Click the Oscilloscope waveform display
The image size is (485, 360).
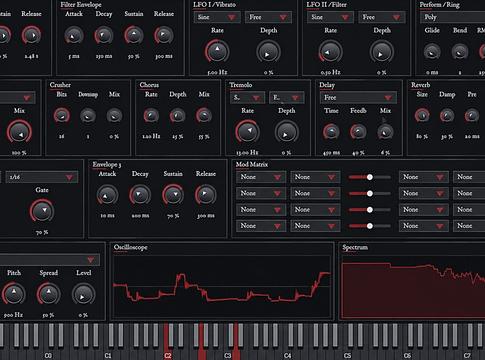[x=222, y=287]
